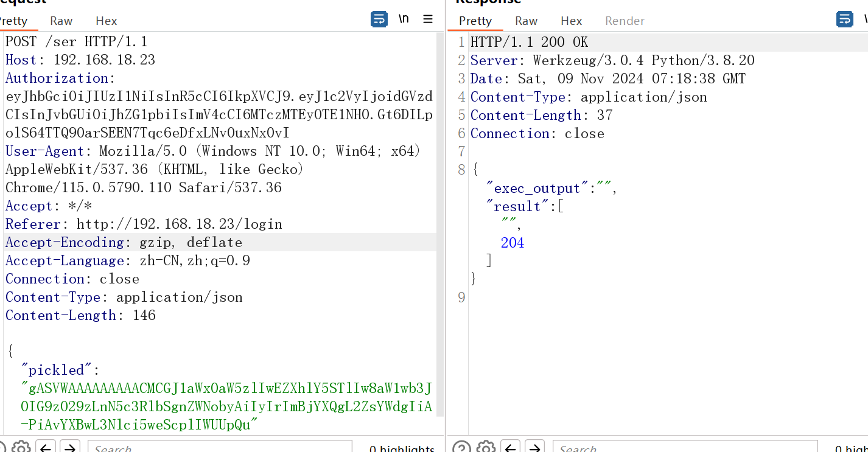Click the Request editor vertical scrollbar
The image size is (868, 452).
point(441,225)
